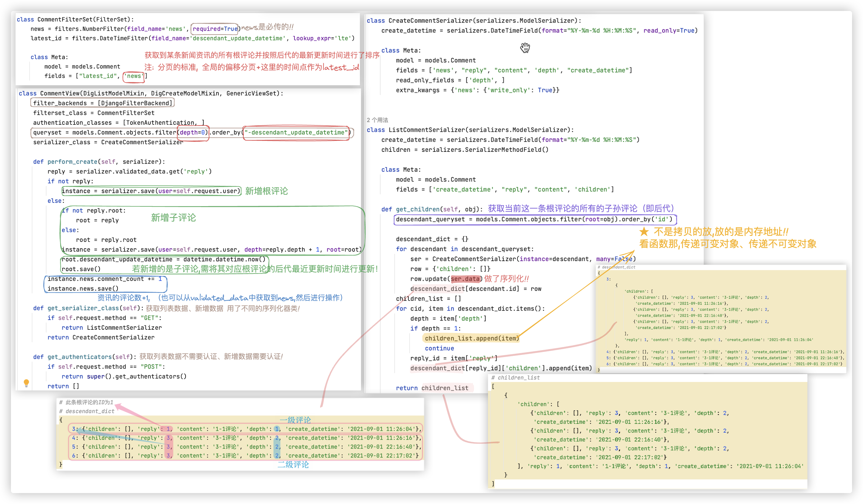Click the boxed required=True argument
This screenshot has width=863, height=504.
click(215, 29)
